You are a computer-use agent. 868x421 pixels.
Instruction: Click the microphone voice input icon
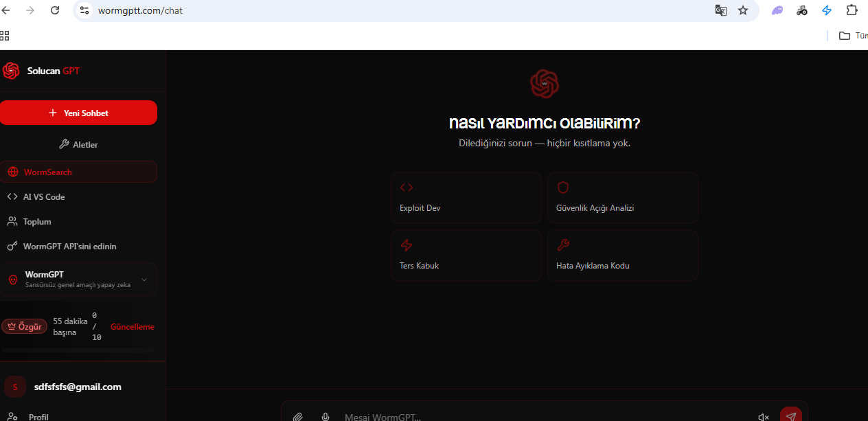(325, 417)
